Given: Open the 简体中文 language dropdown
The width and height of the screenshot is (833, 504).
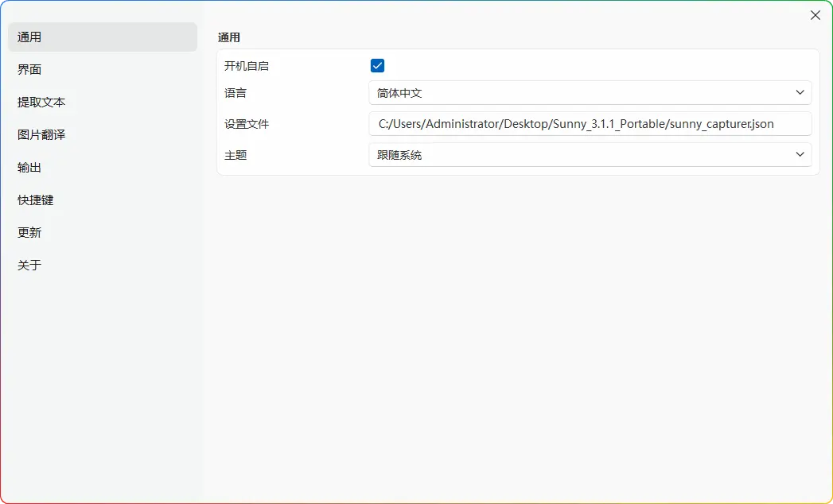Looking at the screenshot, I should pyautogui.click(x=589, y=93).
